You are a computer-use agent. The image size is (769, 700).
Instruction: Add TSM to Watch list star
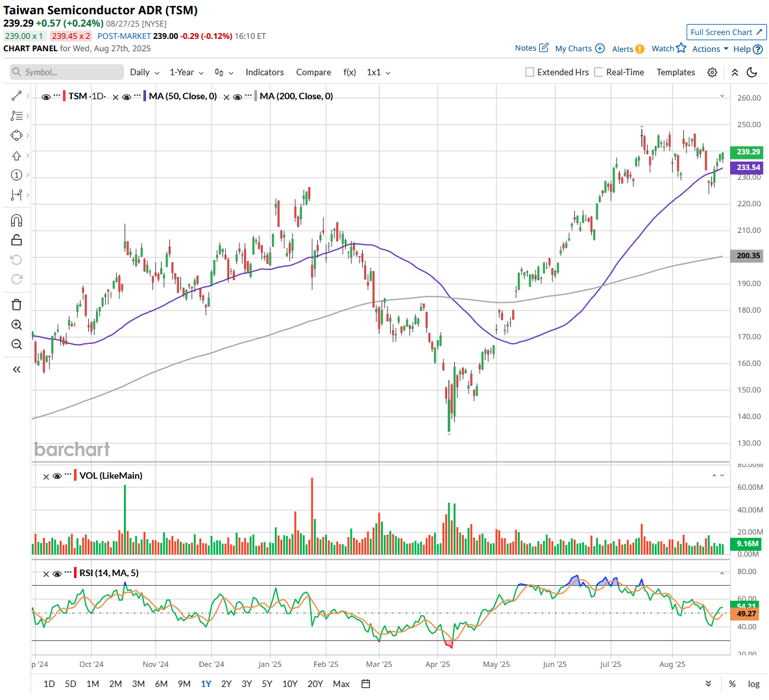(681, 47)
